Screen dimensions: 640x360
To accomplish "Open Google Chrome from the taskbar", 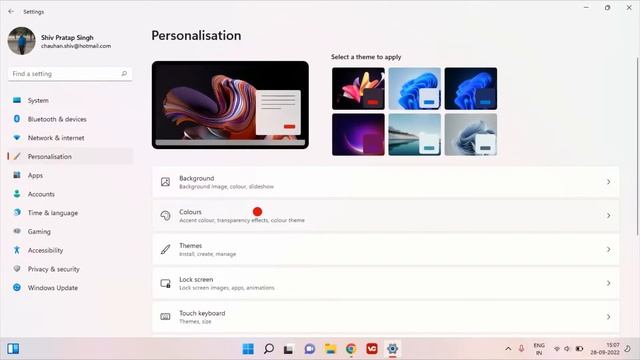I will pyautogui.click(x=351, y=349).
